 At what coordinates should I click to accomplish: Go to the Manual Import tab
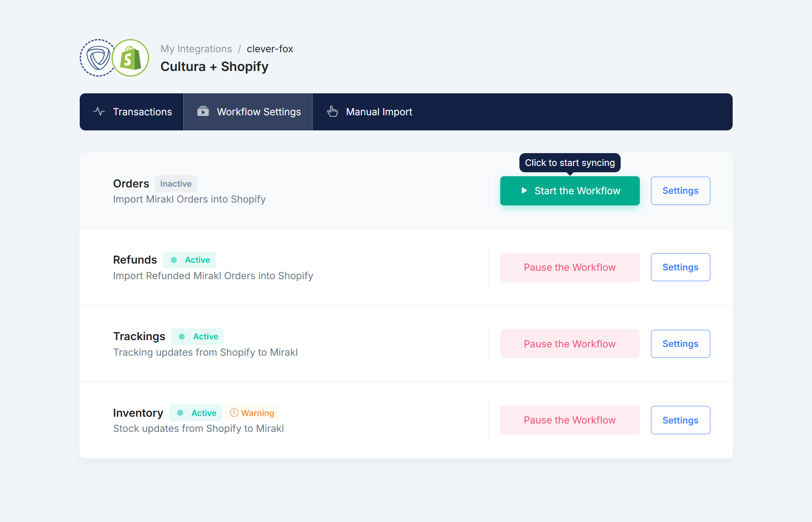[x=369, y=112]
